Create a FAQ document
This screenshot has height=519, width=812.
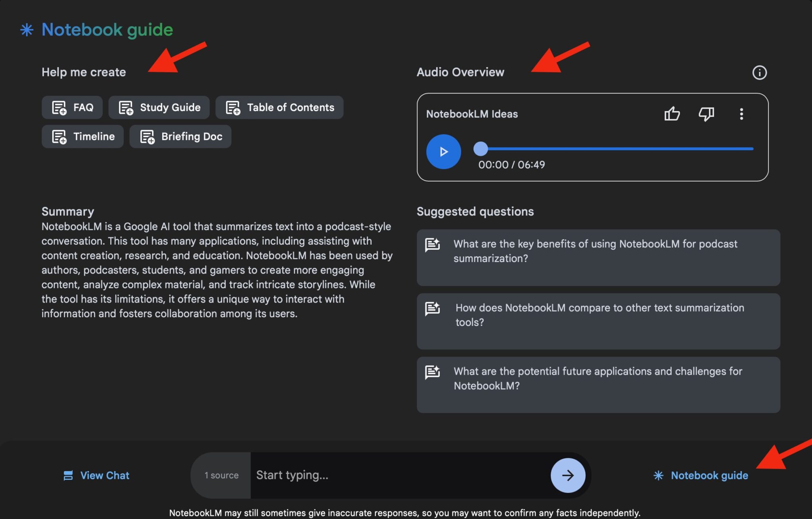point(72,107)
